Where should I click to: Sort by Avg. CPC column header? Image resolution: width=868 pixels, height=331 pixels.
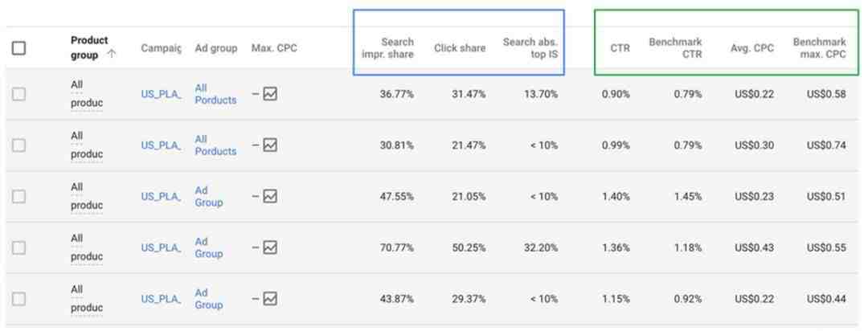click(x=752, y=48)
